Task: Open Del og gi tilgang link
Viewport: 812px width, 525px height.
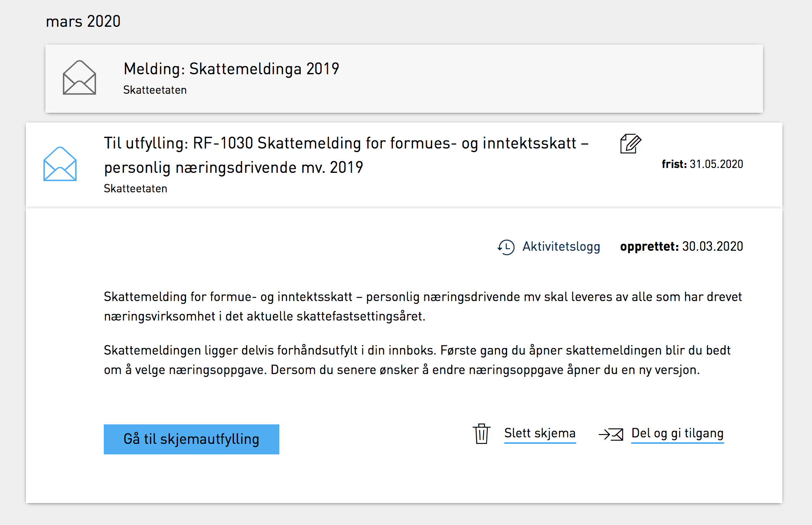Action: point(677,433)
